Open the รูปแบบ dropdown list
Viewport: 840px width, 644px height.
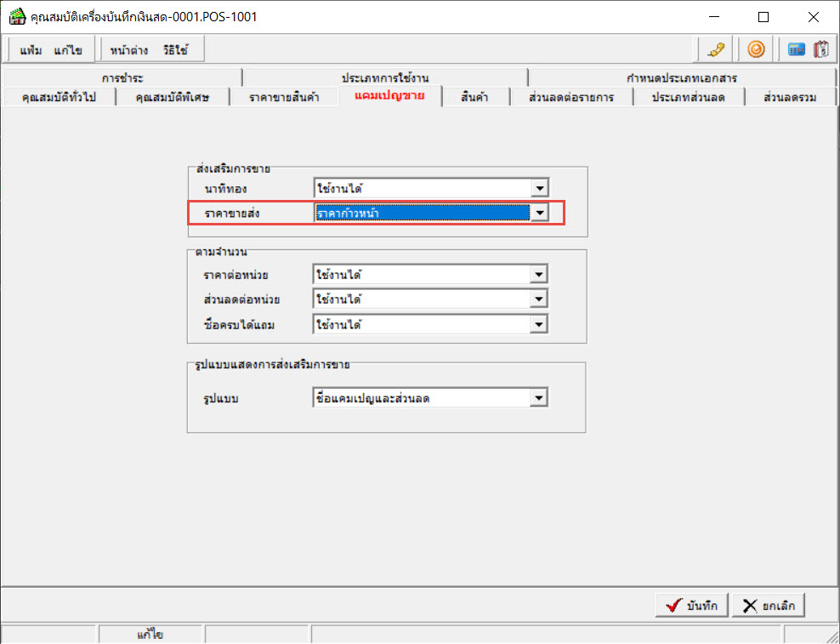tap(538, 398)
